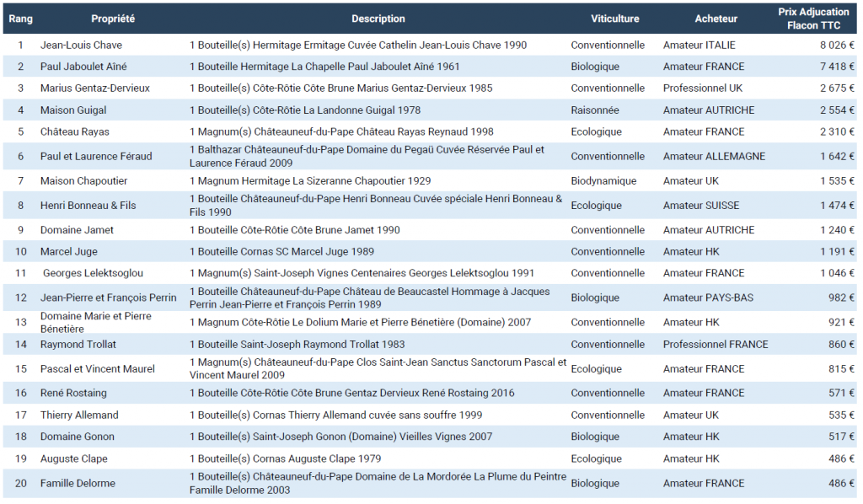
Task: Click the Description column header
Action: [x=378, y=19]
